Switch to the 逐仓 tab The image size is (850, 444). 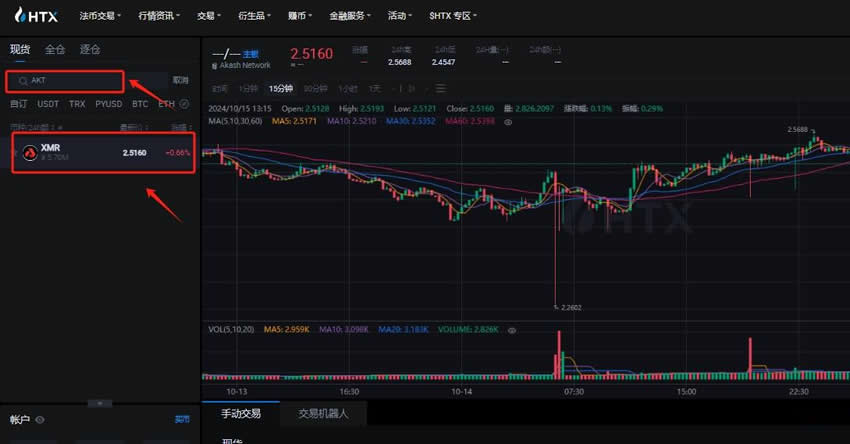[x=89, y=49]
